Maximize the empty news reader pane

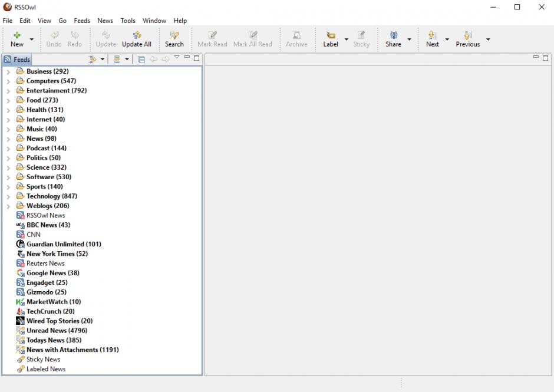click(x=546, y=58)
